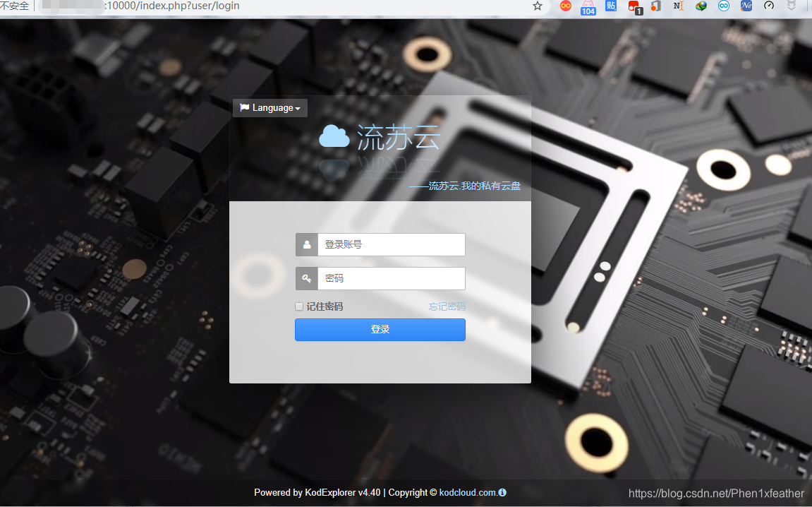Click the 登录账号 input field
Image resolution: width=812 pixels, height=507 pixels.
click(x=392, y=245)
